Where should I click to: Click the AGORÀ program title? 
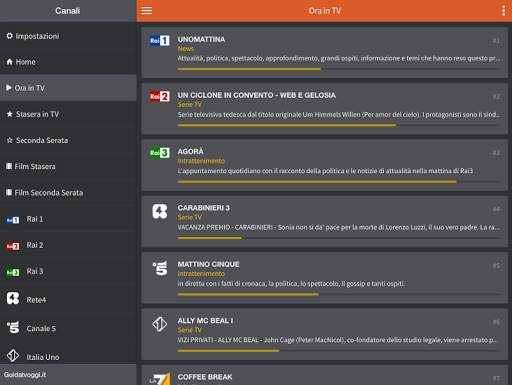point(190,152)
